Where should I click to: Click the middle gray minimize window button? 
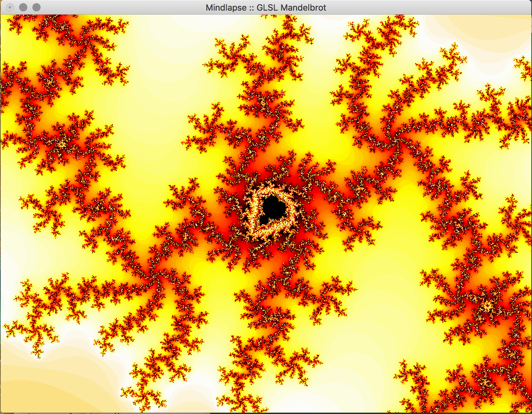click(23, 7)
